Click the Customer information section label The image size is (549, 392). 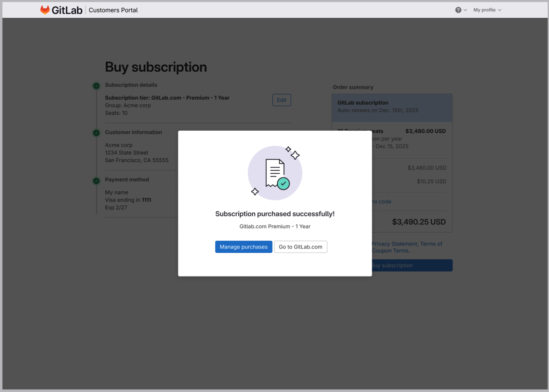click(x=133, y=132)
